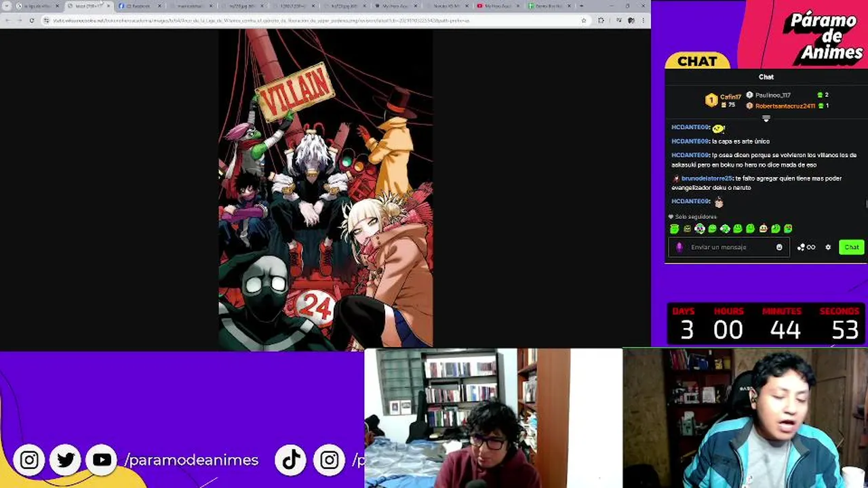Open the emote picker smiley
The height and width of the screenshot is (488, 868).
pos(779,247)
